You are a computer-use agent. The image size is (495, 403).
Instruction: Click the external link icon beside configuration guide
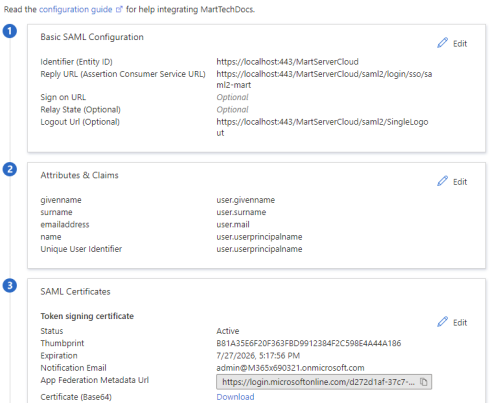click(x=119, y=10)
